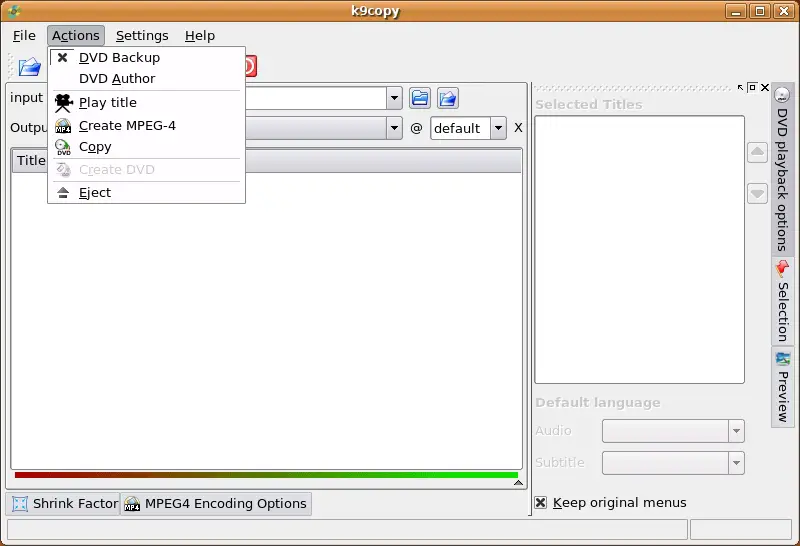The image size is (800, 546).
Task: Click the bottom status bar field
Action: (x=347, y=529)
